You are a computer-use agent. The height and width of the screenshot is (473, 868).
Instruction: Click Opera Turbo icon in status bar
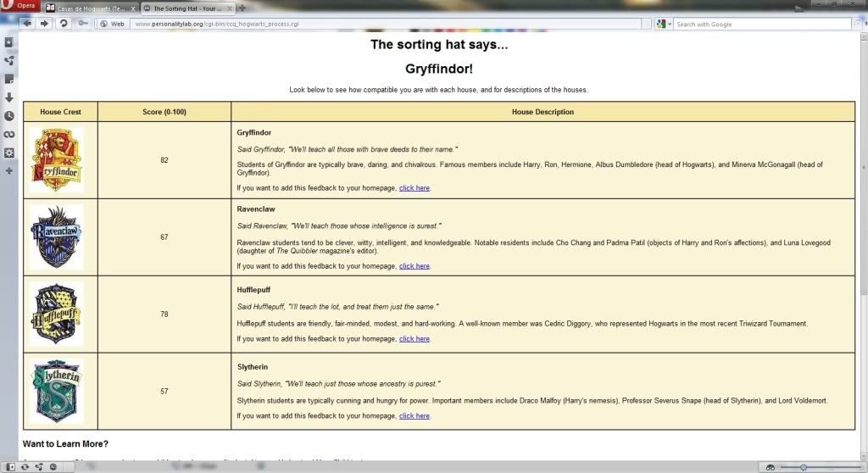tap(53, 467)
